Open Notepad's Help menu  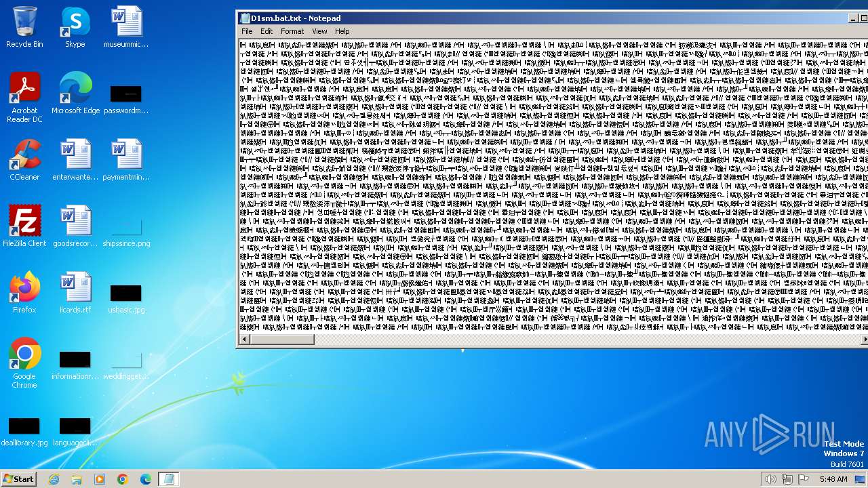[x=342, y=31]
